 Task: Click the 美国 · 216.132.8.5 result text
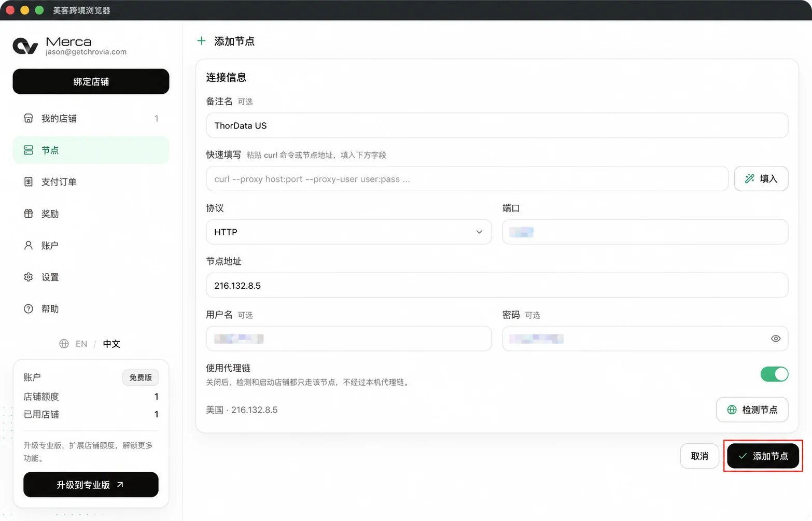[242, 410]
